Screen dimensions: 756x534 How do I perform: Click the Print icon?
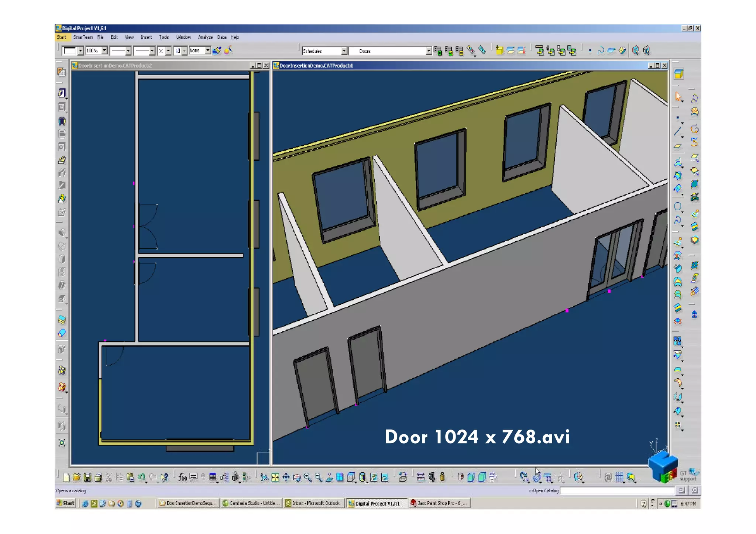point(98,478)
